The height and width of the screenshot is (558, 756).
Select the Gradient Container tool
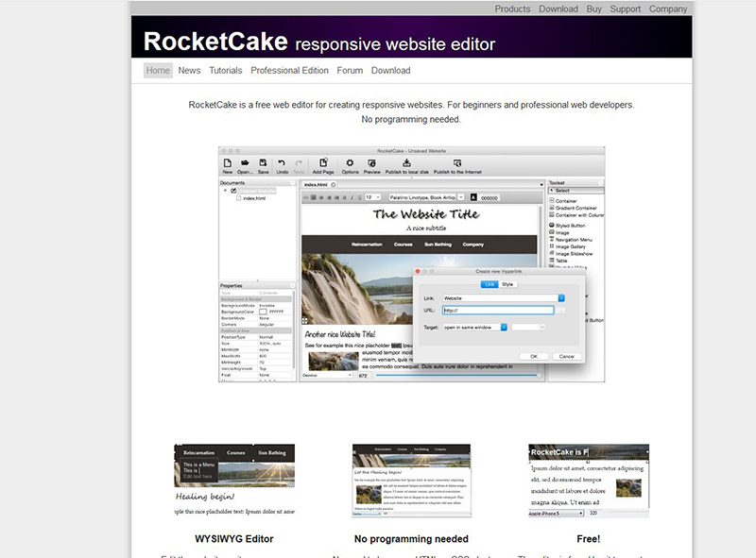pos(573,208)
